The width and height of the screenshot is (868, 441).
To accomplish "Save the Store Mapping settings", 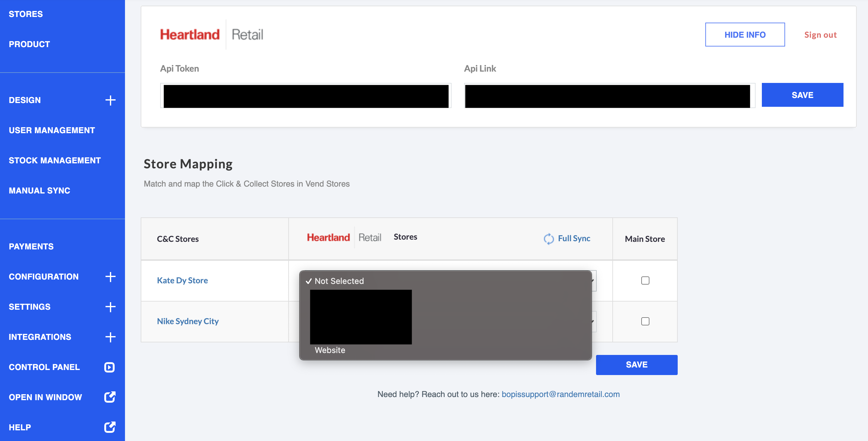I will 636,365.
